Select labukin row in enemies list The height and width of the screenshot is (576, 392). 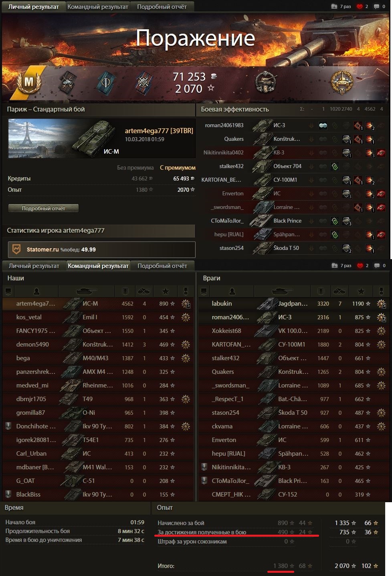tap(293, 304)
